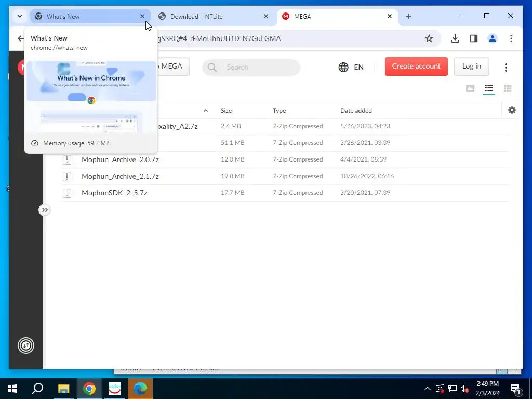Open MEGA's three-dot options menu
Screen dimensions: 532x399
pos(506,67)
